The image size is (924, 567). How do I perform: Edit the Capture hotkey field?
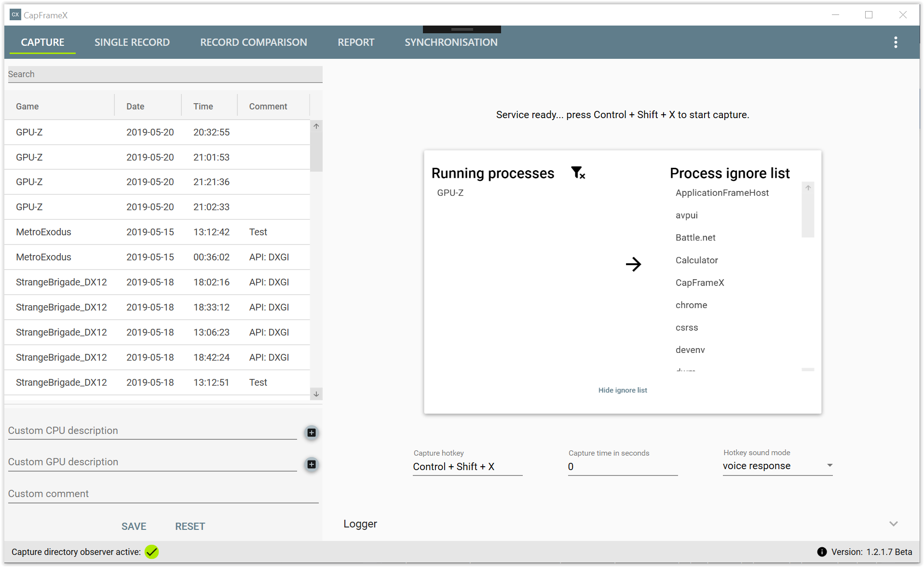point(467,467)
